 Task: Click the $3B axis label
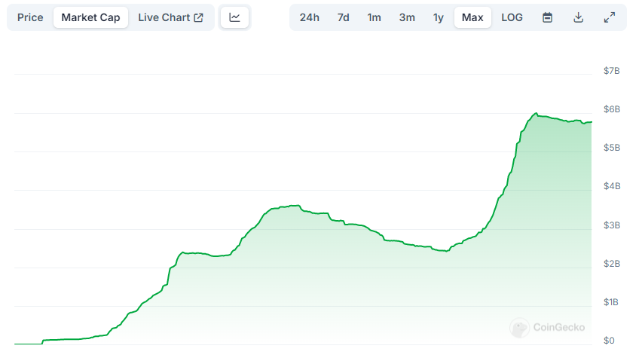coord(611,225)
